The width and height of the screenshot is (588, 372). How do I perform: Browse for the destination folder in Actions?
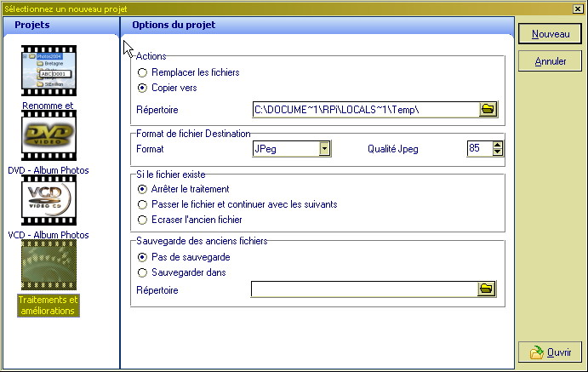488,109
